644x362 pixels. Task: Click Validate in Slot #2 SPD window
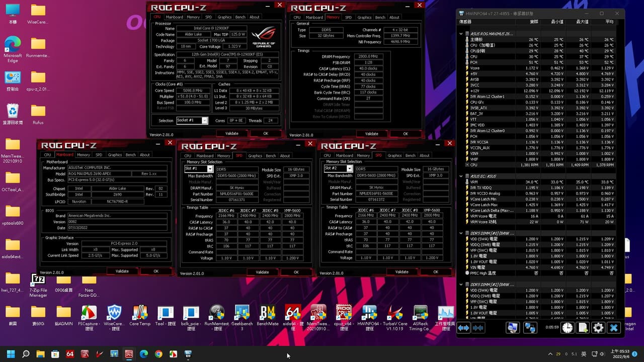402,272
